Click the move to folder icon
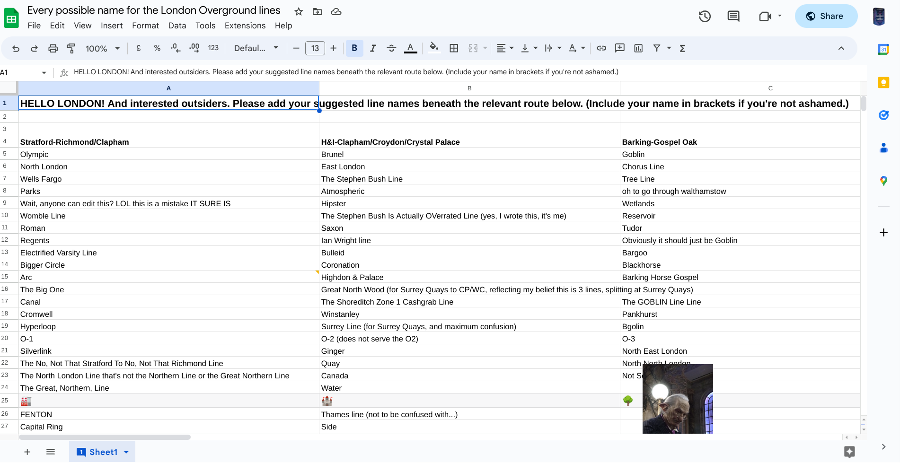The width and height of the screenshot is (900, 463). pos(317,11)
